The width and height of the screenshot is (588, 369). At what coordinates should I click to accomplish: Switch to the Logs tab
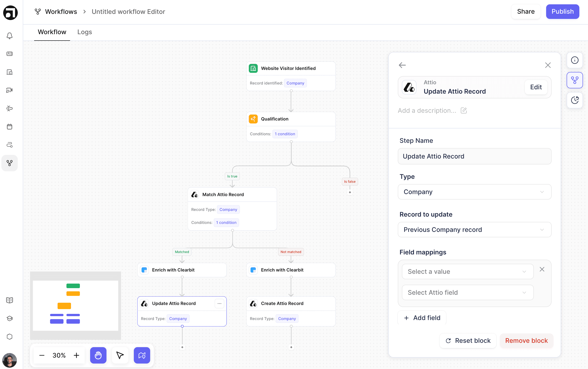(84, 32)
